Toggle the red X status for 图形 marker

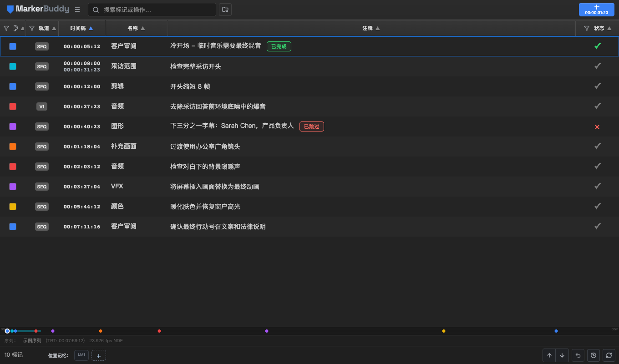click(597, 127)
